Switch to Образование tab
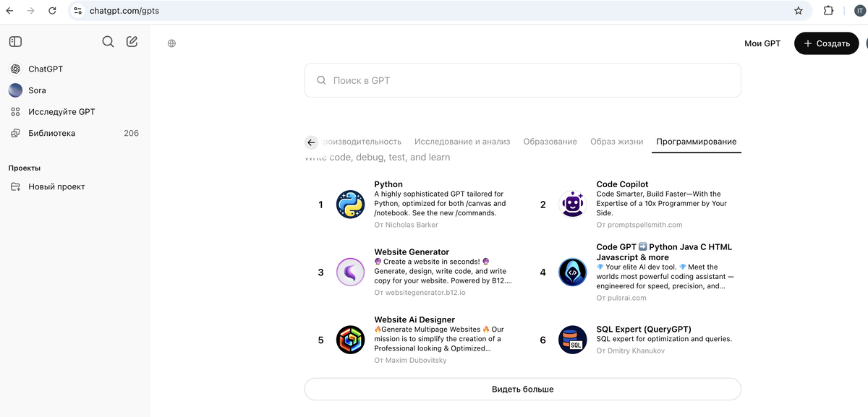The height and width of the screenshot is (417, 868). 550,142
